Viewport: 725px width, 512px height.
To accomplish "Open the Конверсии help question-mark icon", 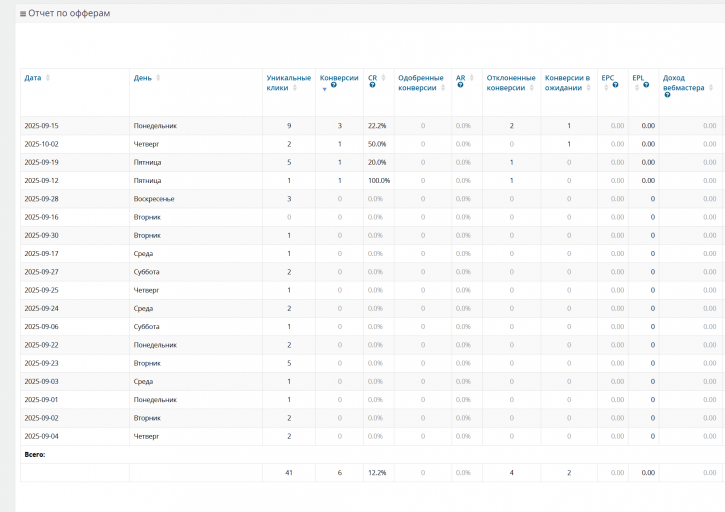I will pyautogui.click(x=334, y=85).
